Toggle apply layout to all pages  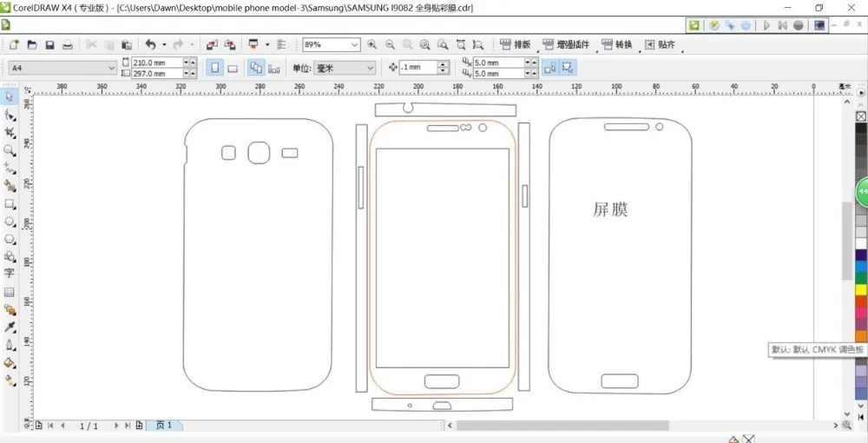(x=256, y=68)
